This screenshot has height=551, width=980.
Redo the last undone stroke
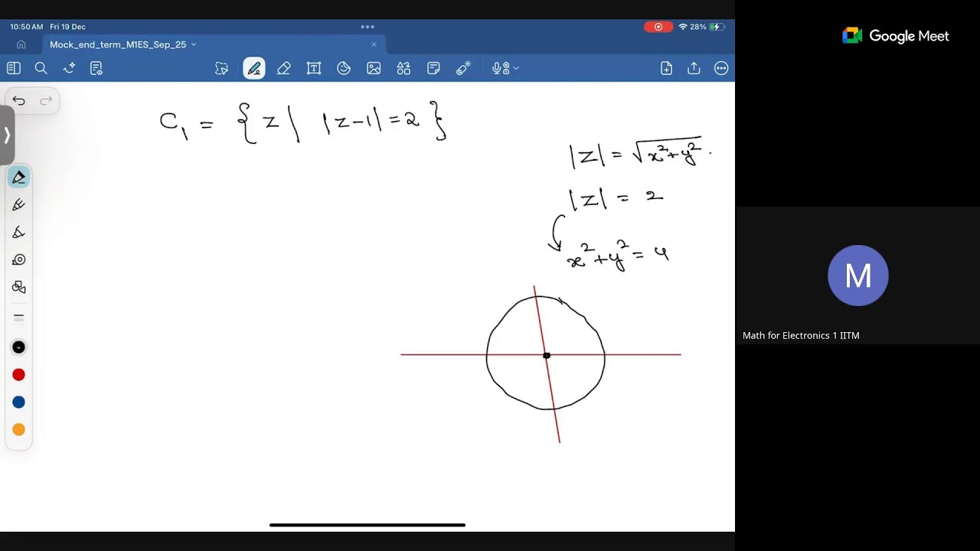[46, 100]
